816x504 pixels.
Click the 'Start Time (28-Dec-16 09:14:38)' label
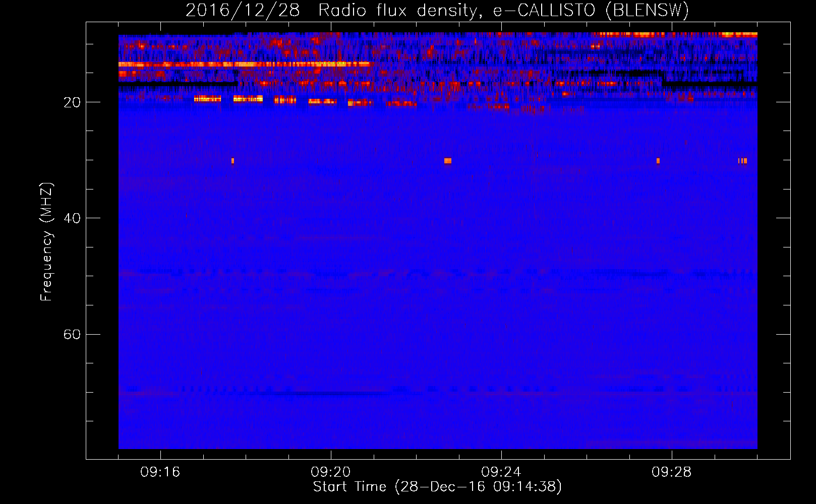point(437,487)
